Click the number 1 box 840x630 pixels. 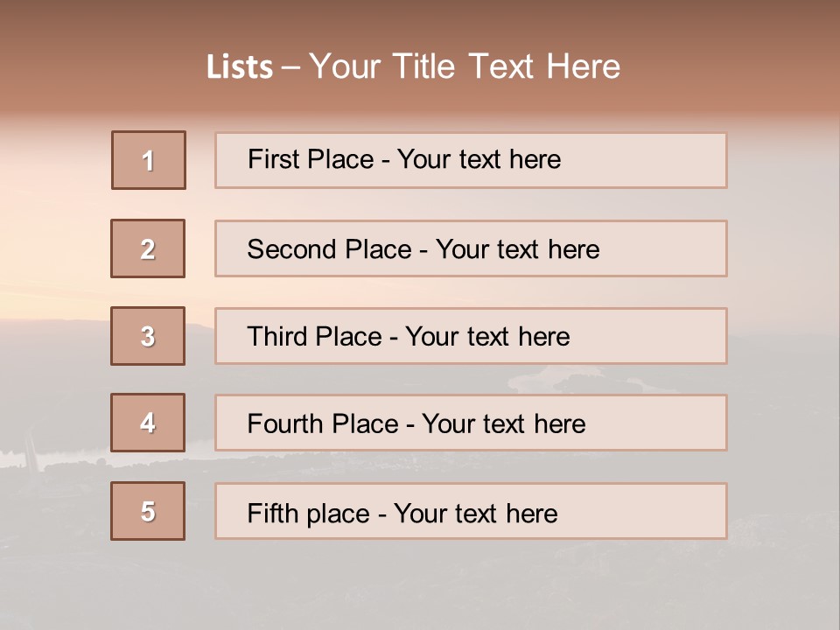149,160
